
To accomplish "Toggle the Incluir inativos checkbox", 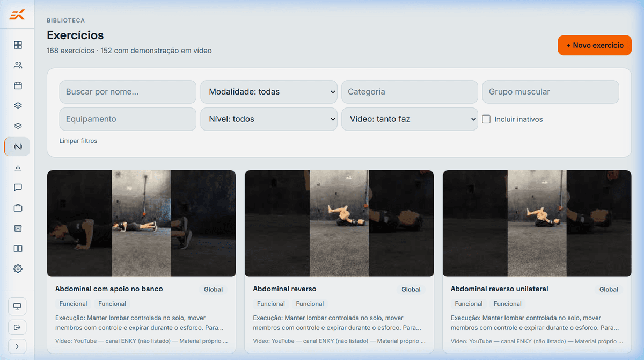I will [x=486, y=119].
